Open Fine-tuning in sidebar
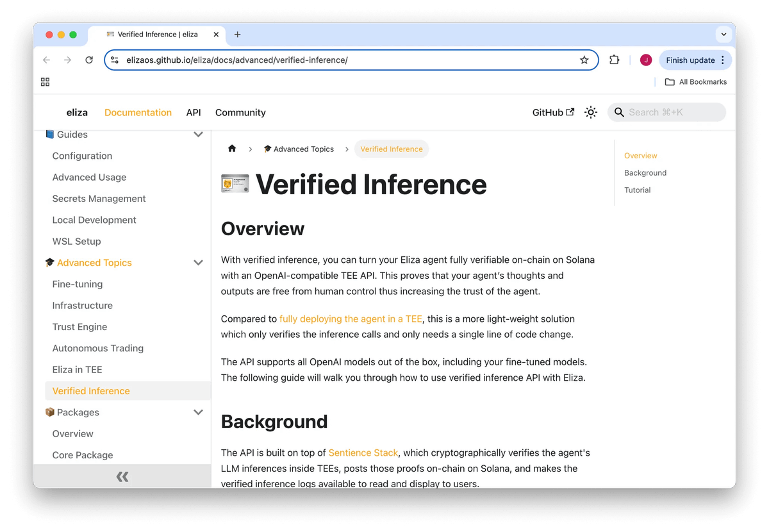This screenshot has height=532, width=769. [78, 284]
